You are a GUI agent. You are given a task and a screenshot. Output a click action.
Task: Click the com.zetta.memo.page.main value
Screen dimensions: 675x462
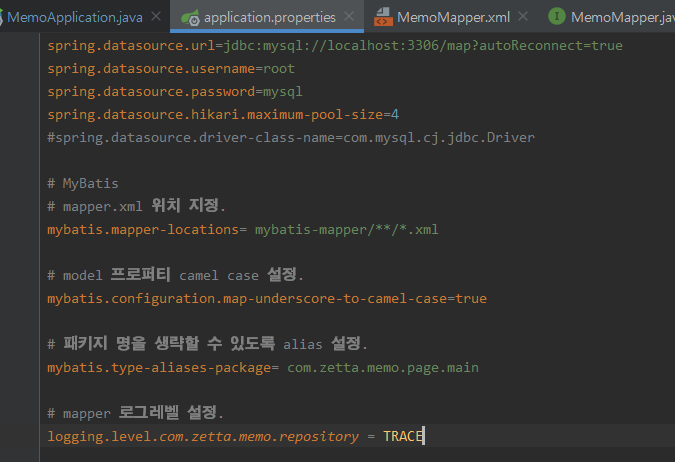point(383,368)
